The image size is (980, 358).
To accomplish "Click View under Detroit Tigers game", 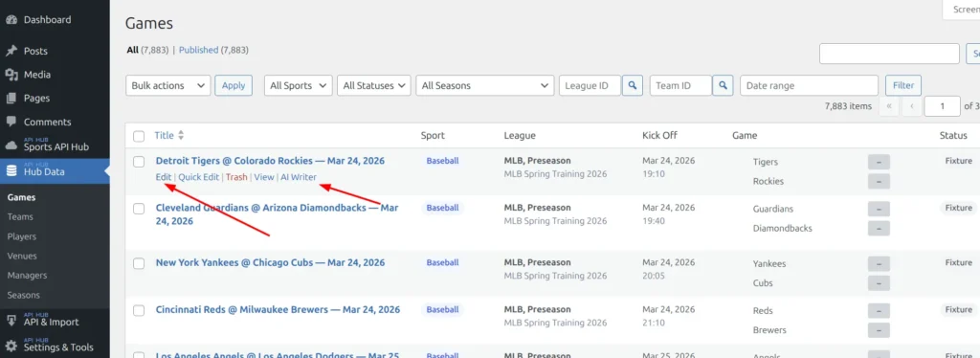I will 264,177.
